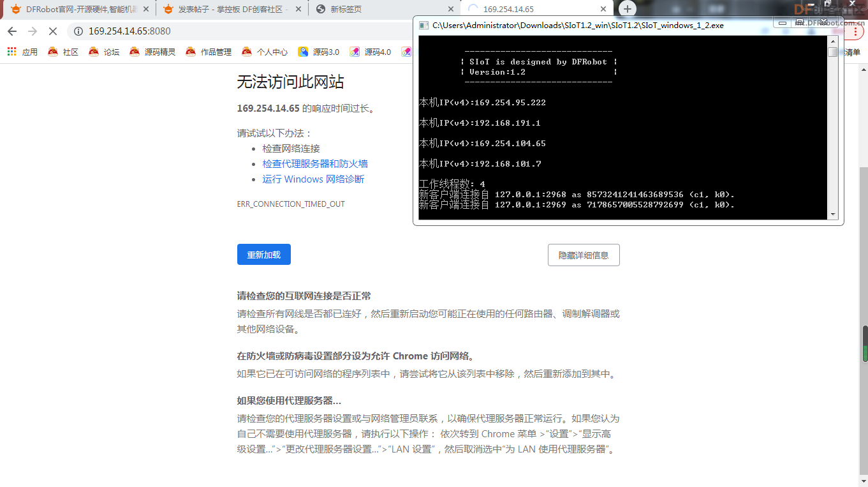Click the 本机IP 169.254.95.222 line
Screen dimensions: 868x487
point(482,103)
